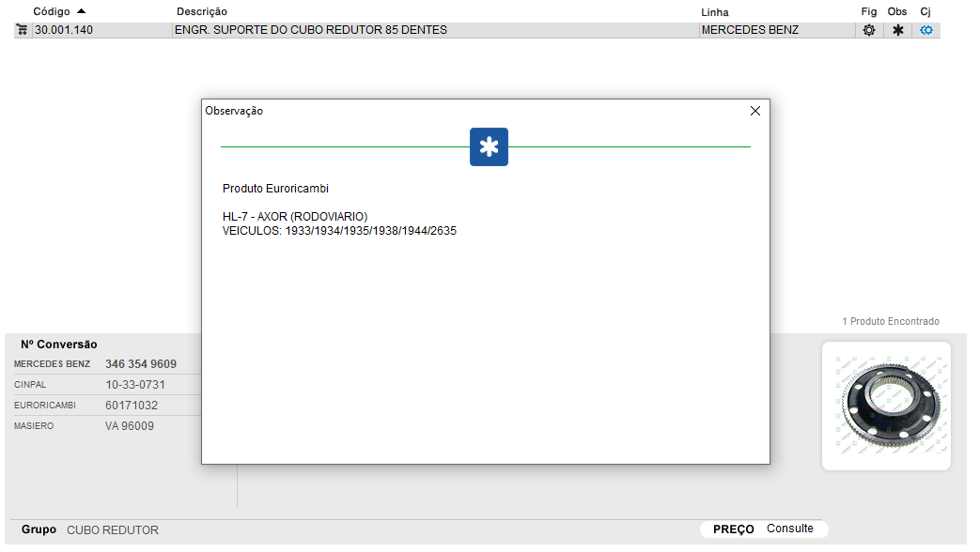Sort by the Descrição column header
980x552 pixels.
(x=202, y=11)
